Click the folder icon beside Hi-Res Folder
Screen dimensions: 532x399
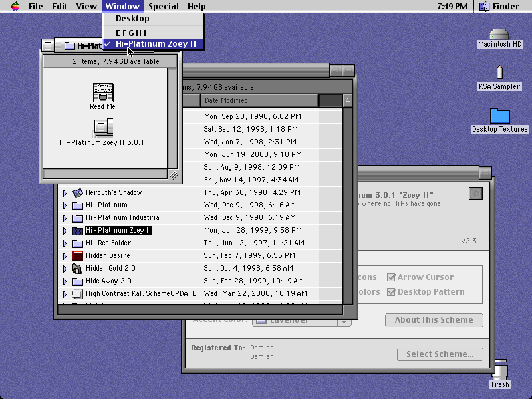coord(78,243)
